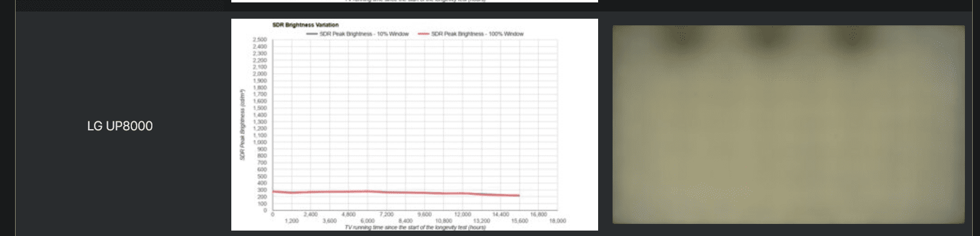Select the LG UP8000 row label
The height and width of the screenshot is (236, 980).
pos(120,126)
